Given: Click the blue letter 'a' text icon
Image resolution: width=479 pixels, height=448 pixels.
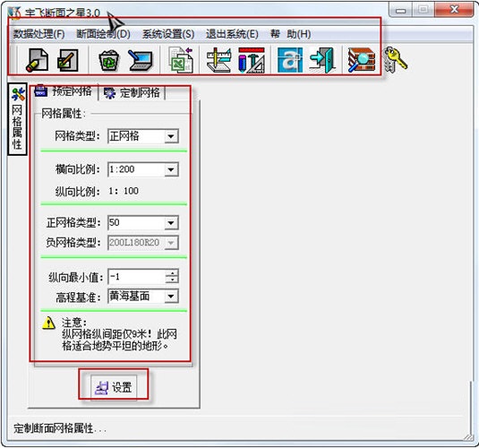Looking at the screenshot, I should tap(290, 60).
